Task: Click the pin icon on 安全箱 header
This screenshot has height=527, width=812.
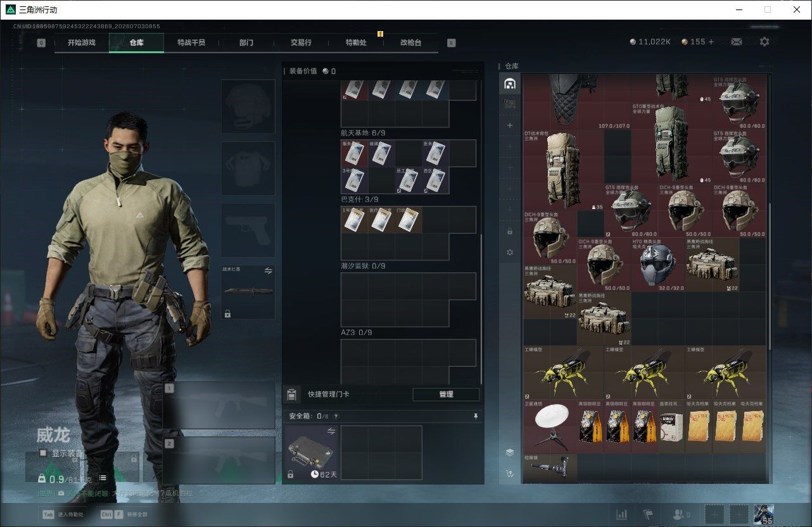Action: (x=476, y=416)
